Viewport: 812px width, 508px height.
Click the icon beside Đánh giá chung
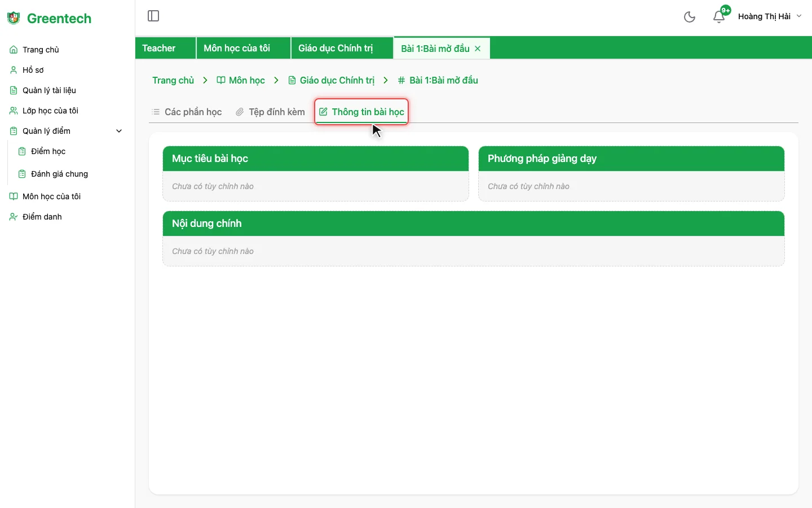click(x=22, y=174)
